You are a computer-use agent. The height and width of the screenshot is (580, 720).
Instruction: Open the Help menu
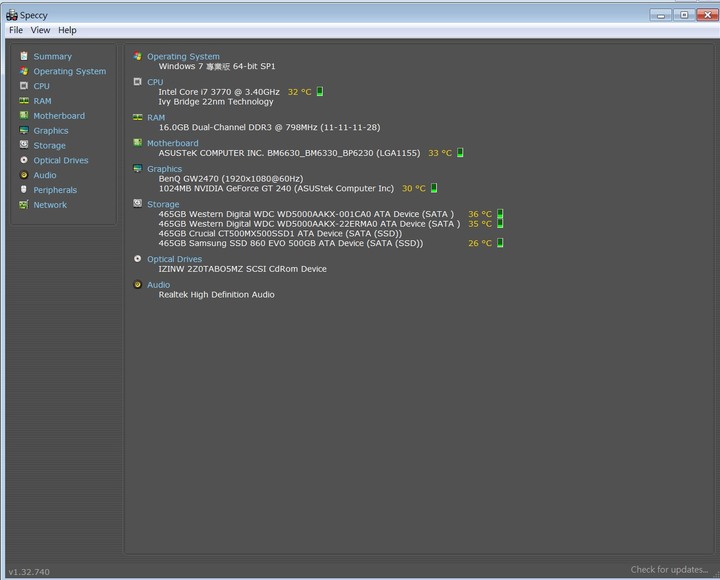[x=67, y=30]
